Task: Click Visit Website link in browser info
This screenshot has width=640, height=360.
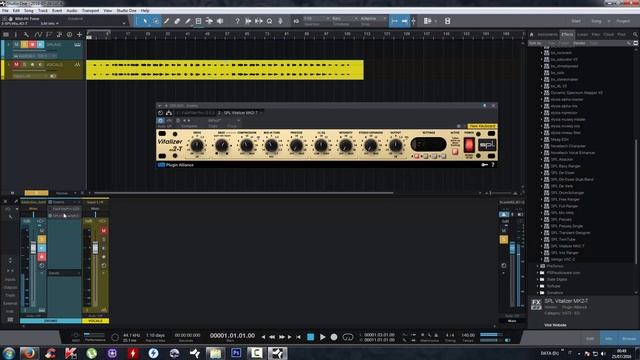Action: pos(555,325)
